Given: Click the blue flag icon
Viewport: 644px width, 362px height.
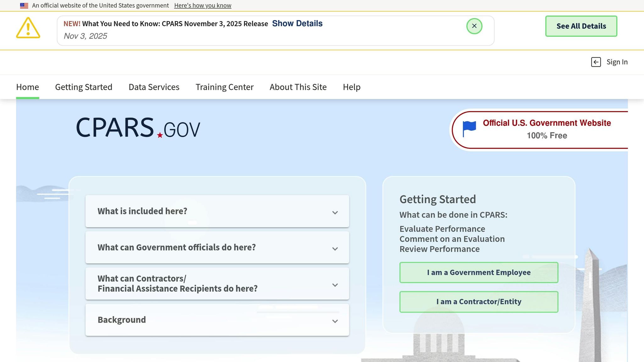Looking at the screenshot, I should pyautogui.click(x=469, y=129).
